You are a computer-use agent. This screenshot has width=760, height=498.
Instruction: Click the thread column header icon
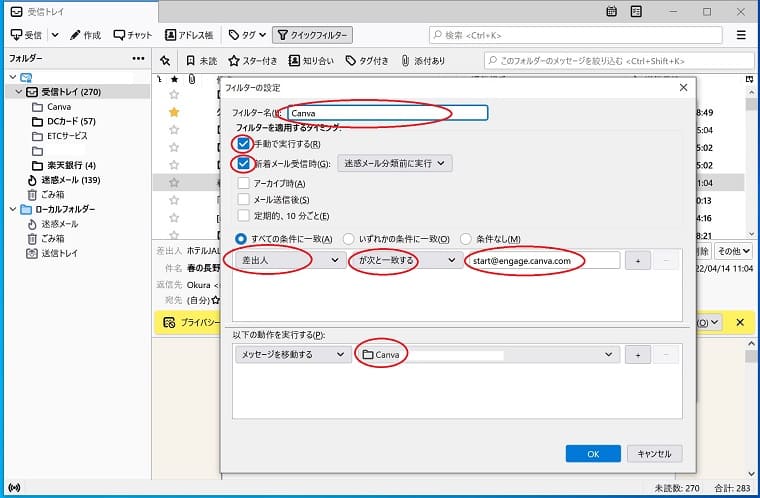pyautogui.click(x=159, y=79)
